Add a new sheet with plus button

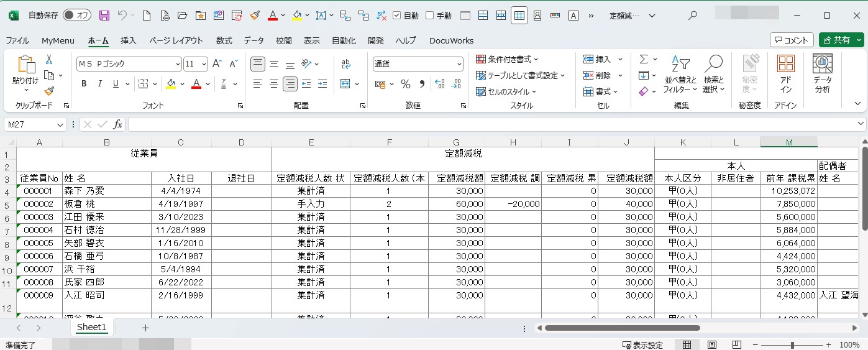pos(145,328)
